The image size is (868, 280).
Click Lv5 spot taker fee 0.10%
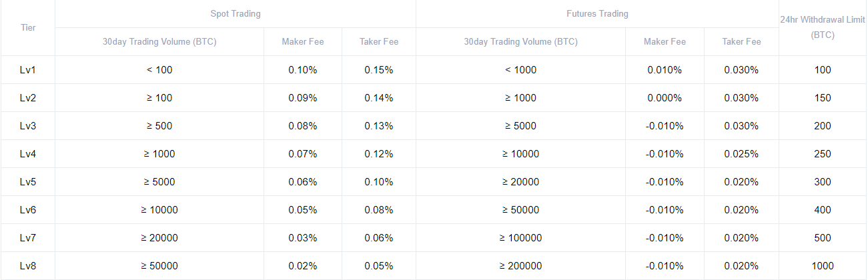pos(379,182)
